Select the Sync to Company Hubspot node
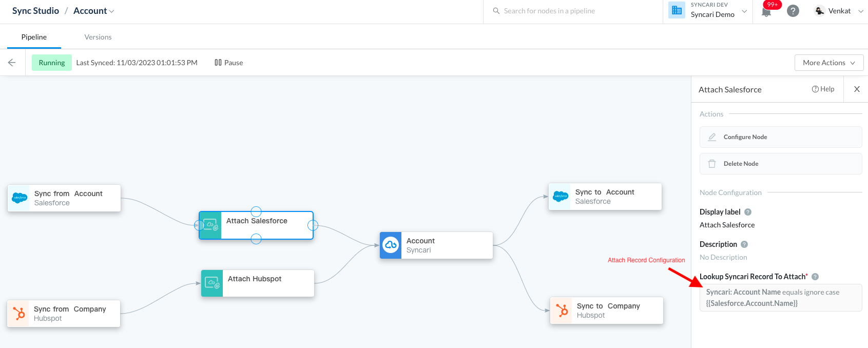868x348 pixels. point(607,311)
